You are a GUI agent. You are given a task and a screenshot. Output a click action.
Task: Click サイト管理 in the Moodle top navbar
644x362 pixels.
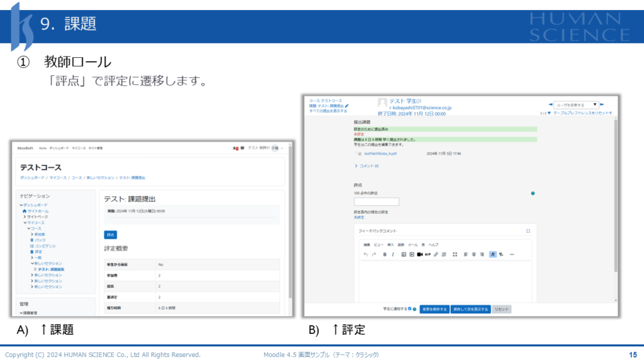(96, 148)
